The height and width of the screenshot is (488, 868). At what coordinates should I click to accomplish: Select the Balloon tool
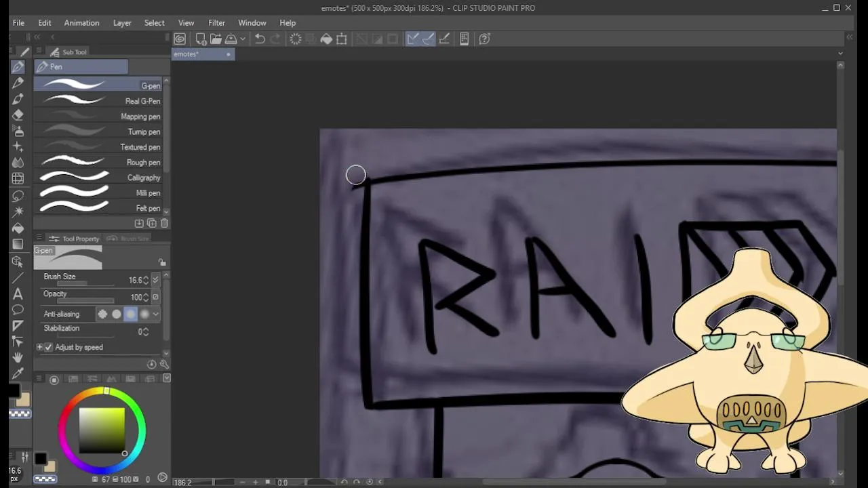coord(18,310)
